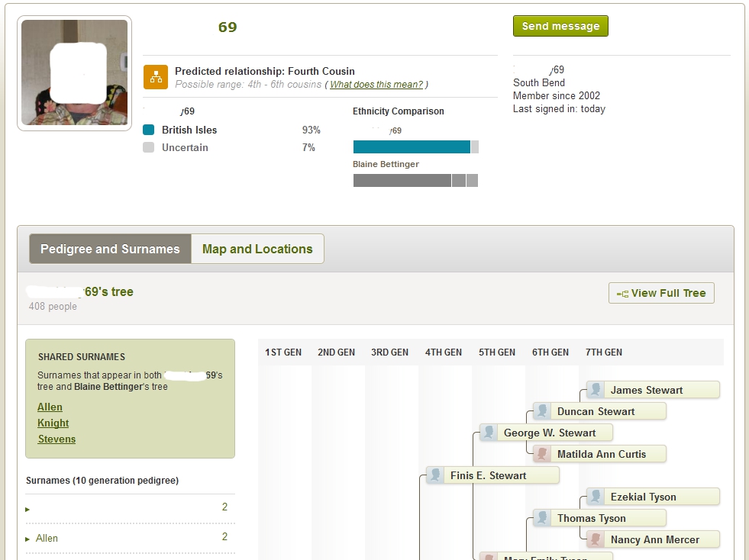The image size is (749, 560).
Task: Click the 'Last signed in: today' text
Action: (559, 109)
